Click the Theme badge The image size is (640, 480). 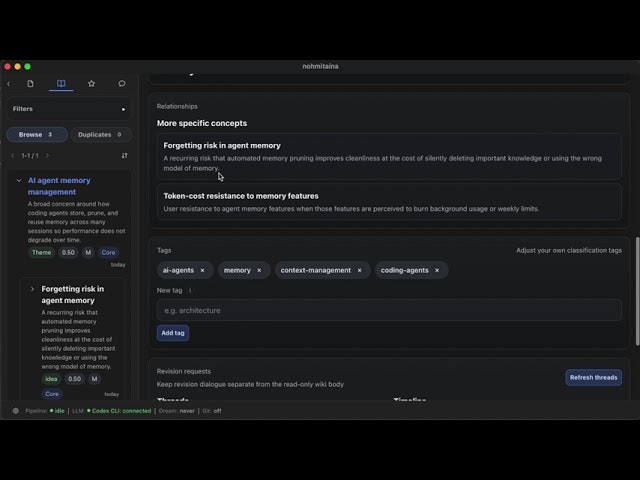pyautogui.click(x=42, y=253)
